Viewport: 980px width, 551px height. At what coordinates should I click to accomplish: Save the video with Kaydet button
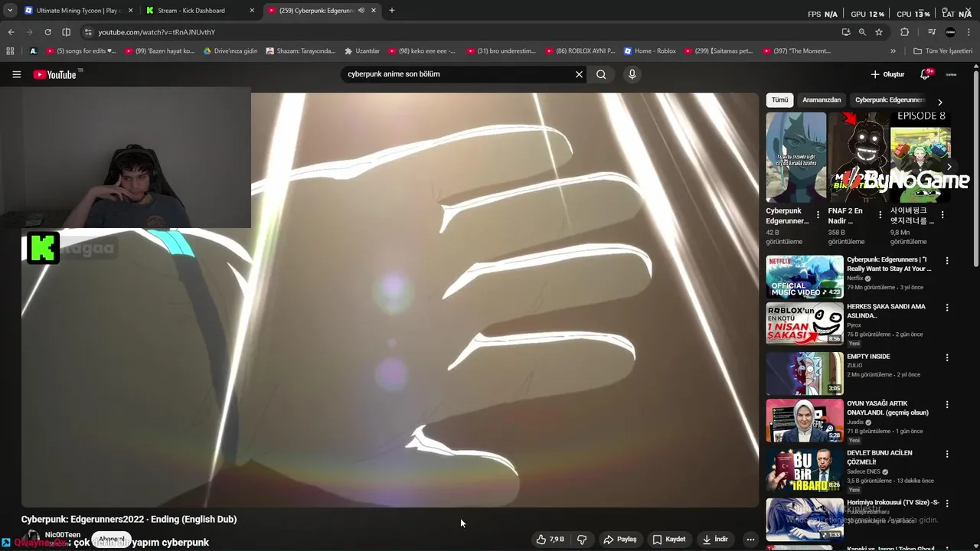(668, 540)
